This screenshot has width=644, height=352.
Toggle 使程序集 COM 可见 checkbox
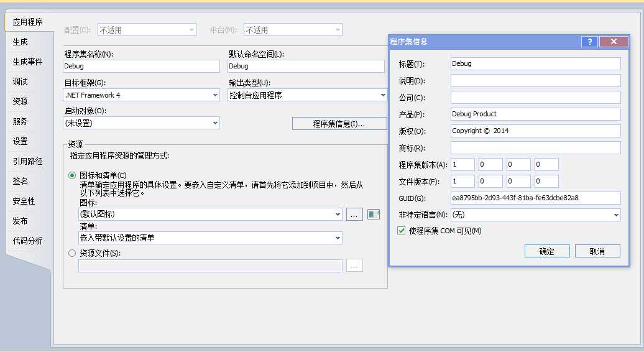[402, 231]
